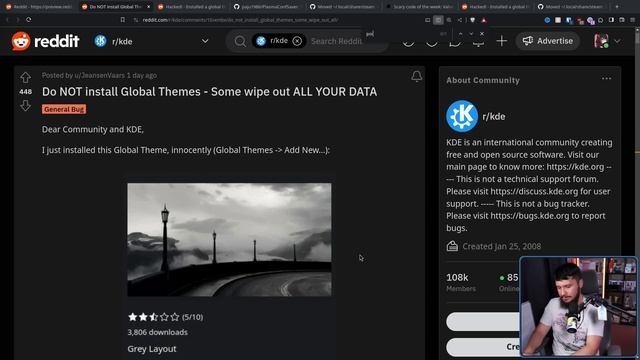Open Reddit home via logo
This screenshot has width=640, height=360.
tap(45, 41)
